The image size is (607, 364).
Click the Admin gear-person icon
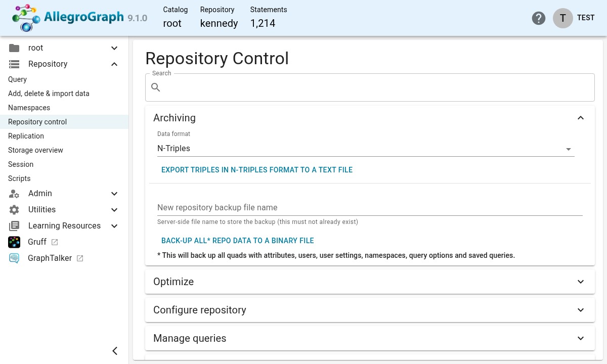pos(14,194)
